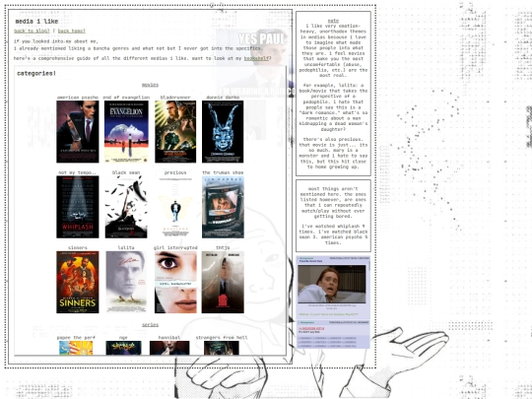Open The Truman Show poster
Screen dimensions: 532x399
point(223,207)
